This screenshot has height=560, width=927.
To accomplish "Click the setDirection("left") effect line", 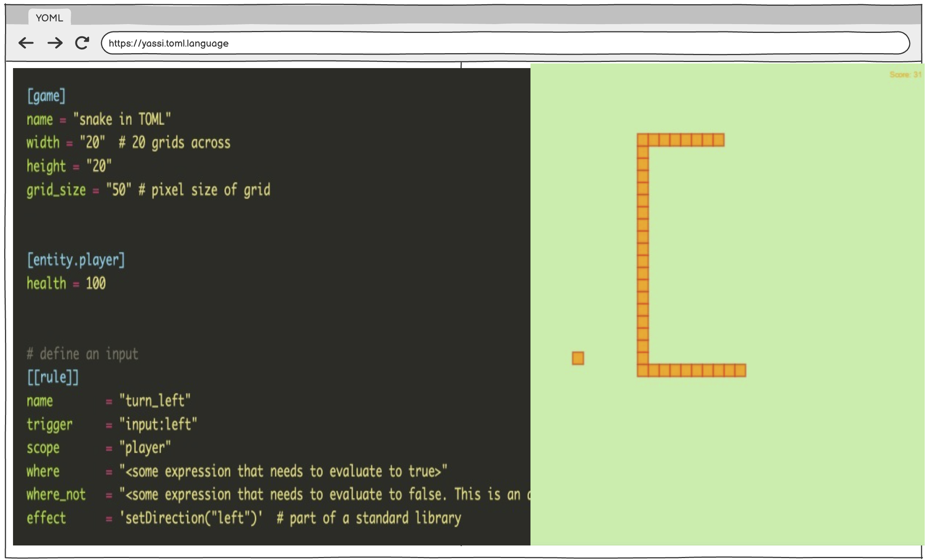I will tap(191, 518).
